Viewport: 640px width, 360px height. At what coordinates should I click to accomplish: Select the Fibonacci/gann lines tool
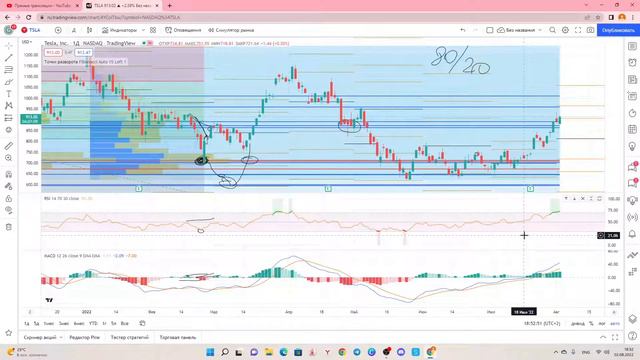pyautogui.click(x=9, y=70)
